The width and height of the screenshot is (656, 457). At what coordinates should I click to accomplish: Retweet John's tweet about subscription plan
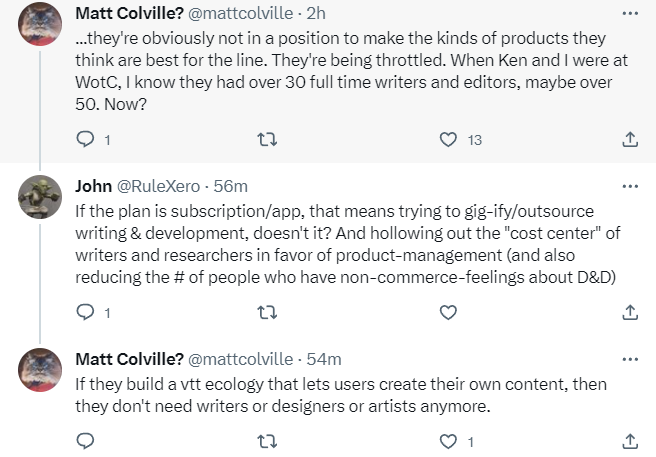(x=267, y=312)
